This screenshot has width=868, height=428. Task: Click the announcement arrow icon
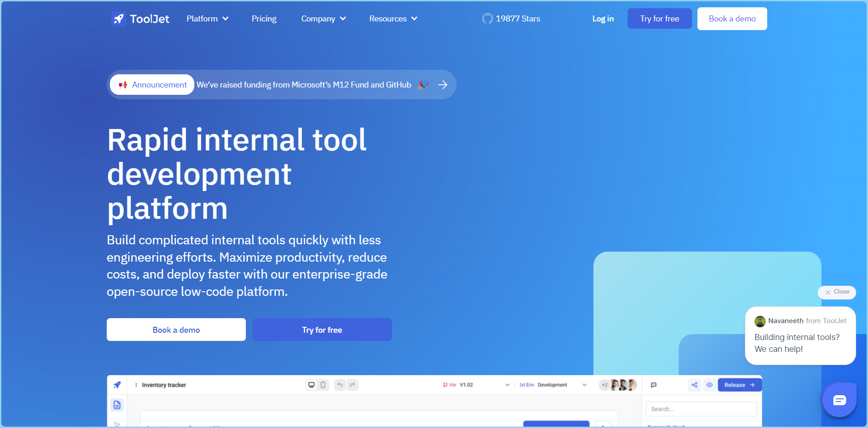[x=442, y=84]
